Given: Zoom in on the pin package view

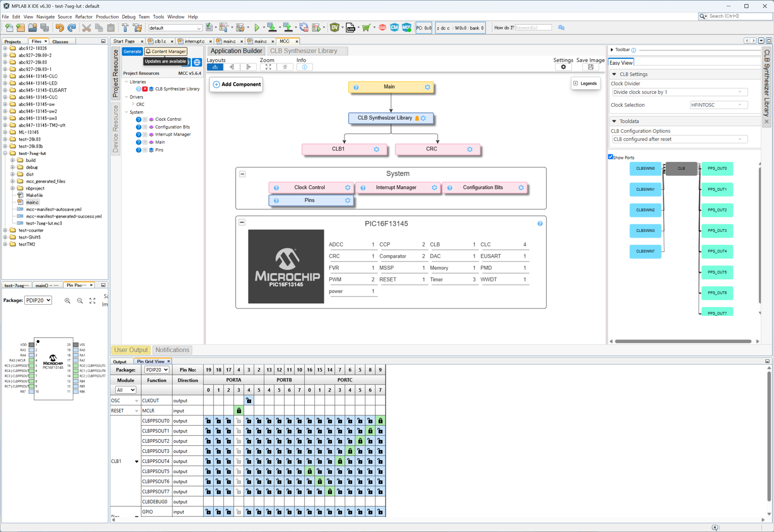Looking at the screenshot, I should click(68, 301).
